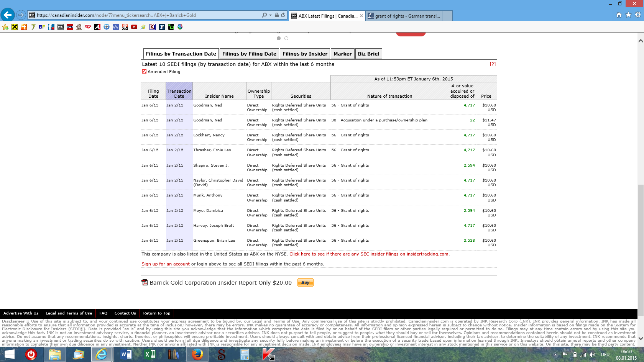
Task: Click insider name 'Greenspun, Brian Lee'
Action: click(x=214, y=241)
